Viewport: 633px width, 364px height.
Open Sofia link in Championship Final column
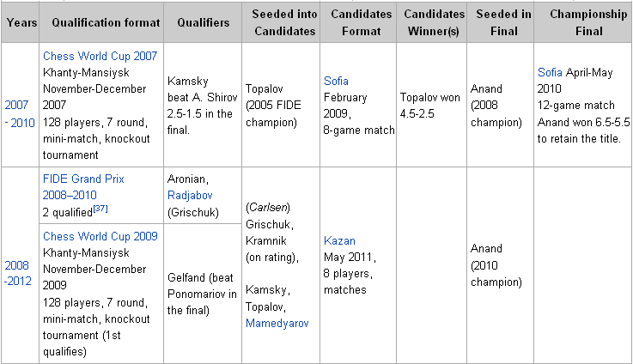[x=550, y=71]
